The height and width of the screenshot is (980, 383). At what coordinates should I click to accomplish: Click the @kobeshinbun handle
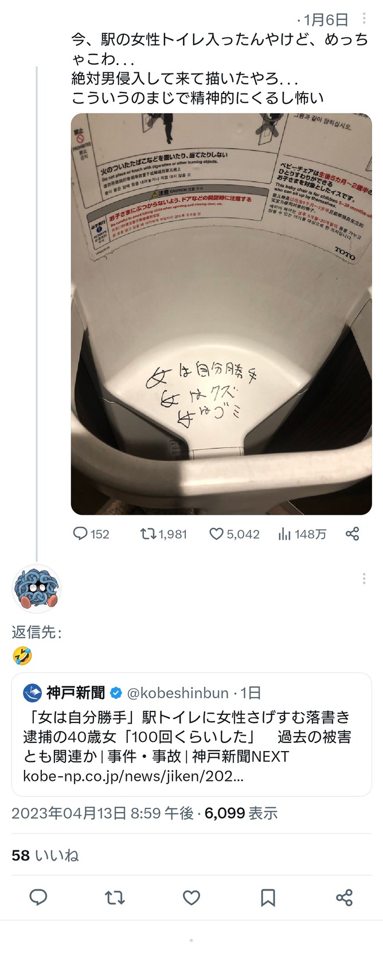point(177,693)
